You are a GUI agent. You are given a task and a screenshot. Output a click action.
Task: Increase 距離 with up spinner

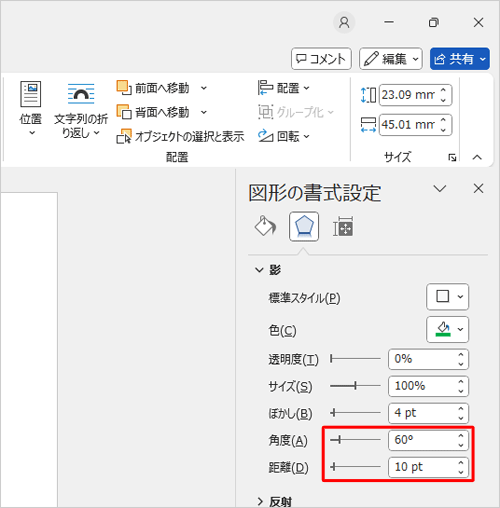tap(461, 463)
